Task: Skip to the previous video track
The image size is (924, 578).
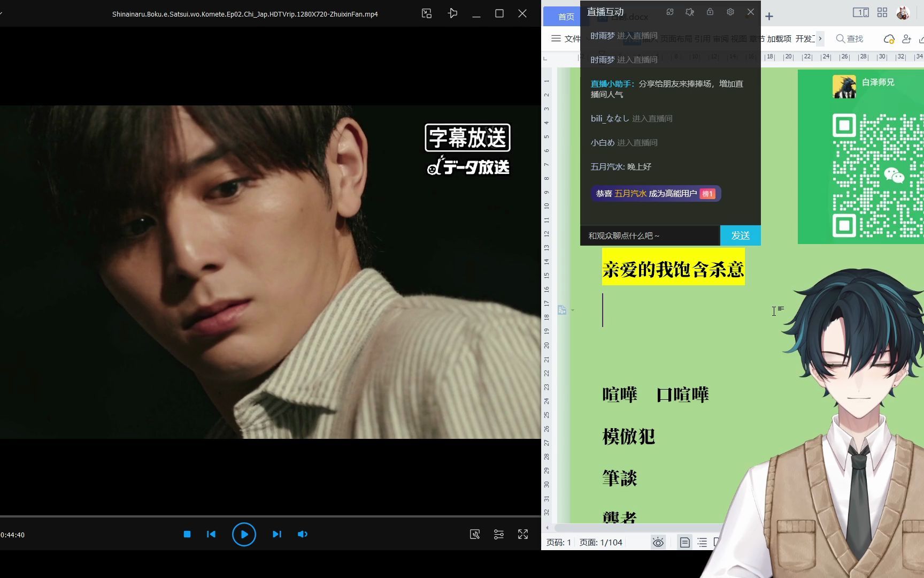Action: tap(211, 534)
